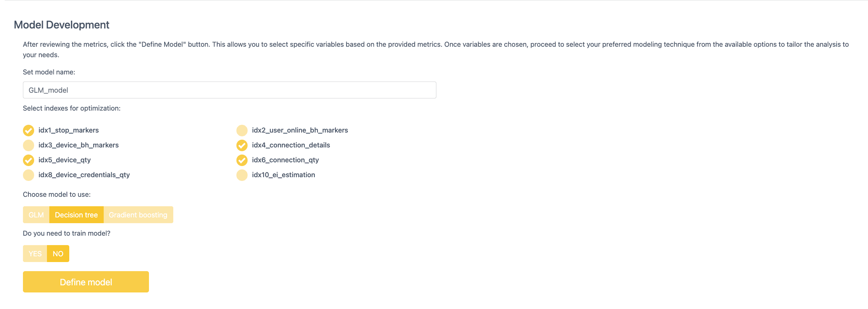This screenshot has width=868, height=309.
Task: Uncheck the idx1_stop_markers checkbox
Action: pyautogui.click(x=28, y=130)
